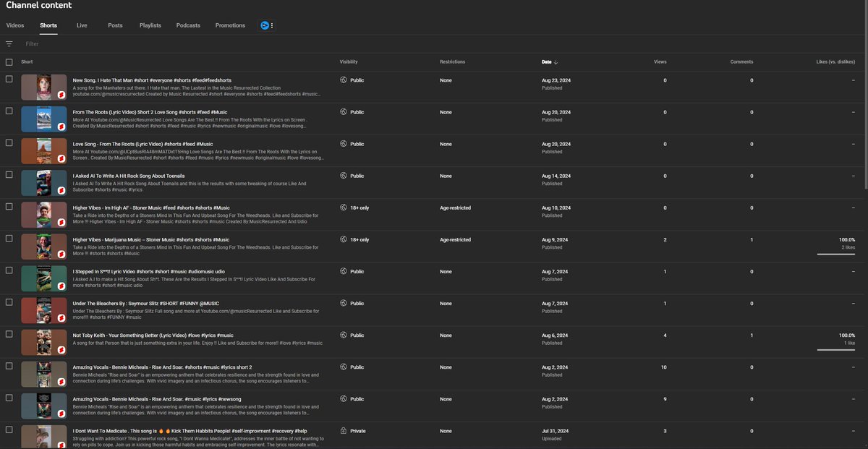Screen dimensions: 868x449
Task: Sort by the Views column header
Action: click(x=660, y=62)
